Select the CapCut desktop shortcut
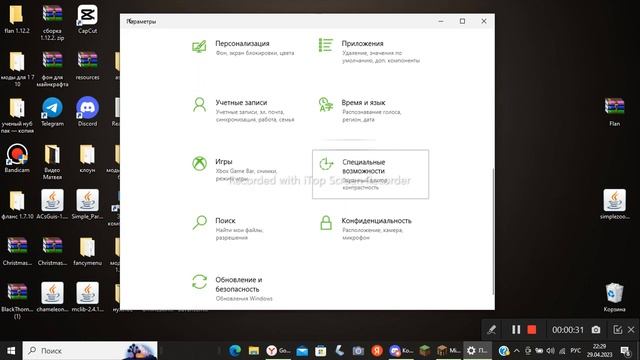The width and height of the screenshot is (640, 360). pos(87,19)
